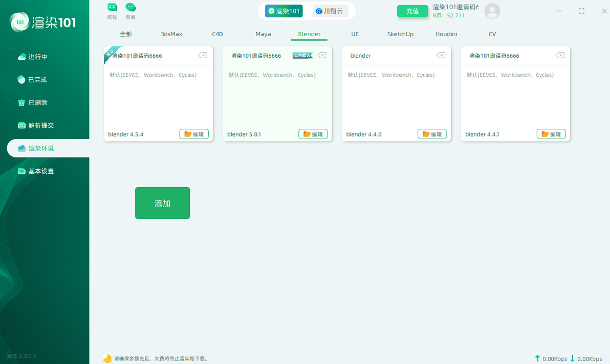Delete the blender 4.4.0 environment card
The image size is (610, 364).
click(441, 55)
